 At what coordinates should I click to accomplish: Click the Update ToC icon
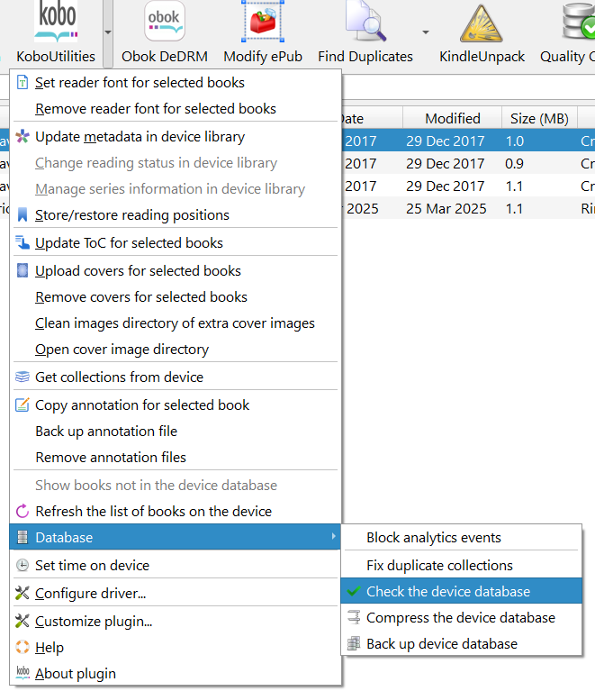pyautogui.click(x=23, y=242)
